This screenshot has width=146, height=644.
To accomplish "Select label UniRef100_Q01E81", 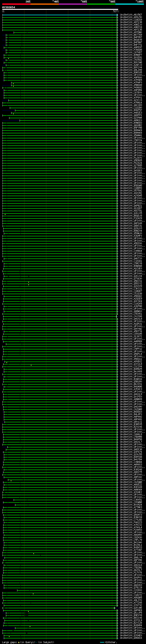I will pos(131,58).
